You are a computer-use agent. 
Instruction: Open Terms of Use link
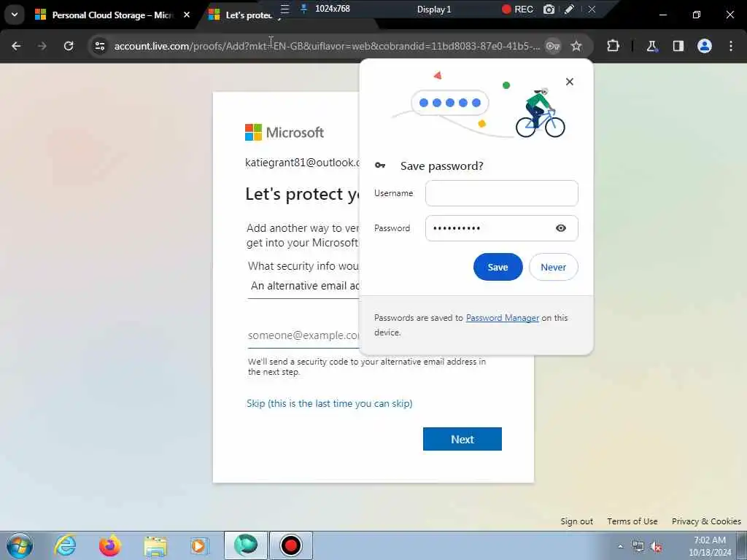632,521
